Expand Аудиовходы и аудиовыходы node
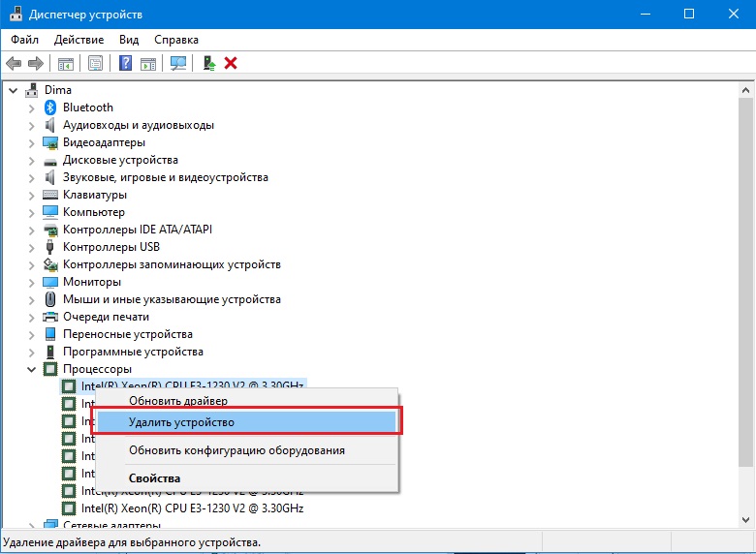 [31, 126]
